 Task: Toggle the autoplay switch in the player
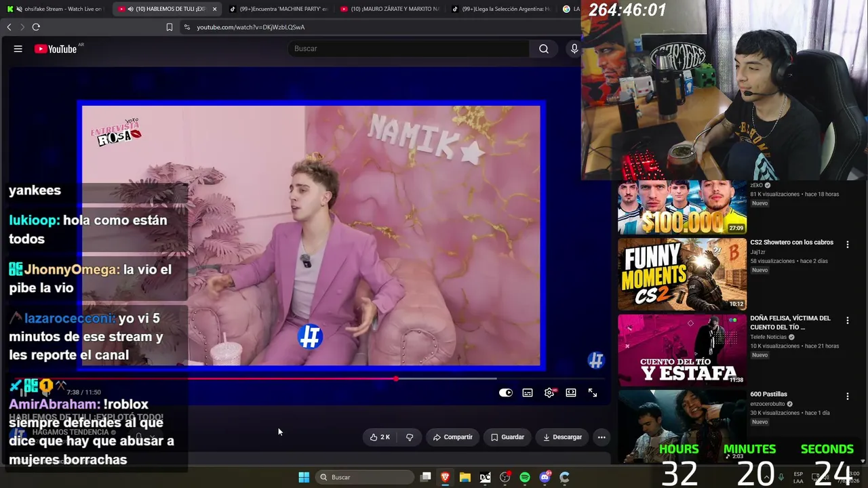[x=506, y=393]
